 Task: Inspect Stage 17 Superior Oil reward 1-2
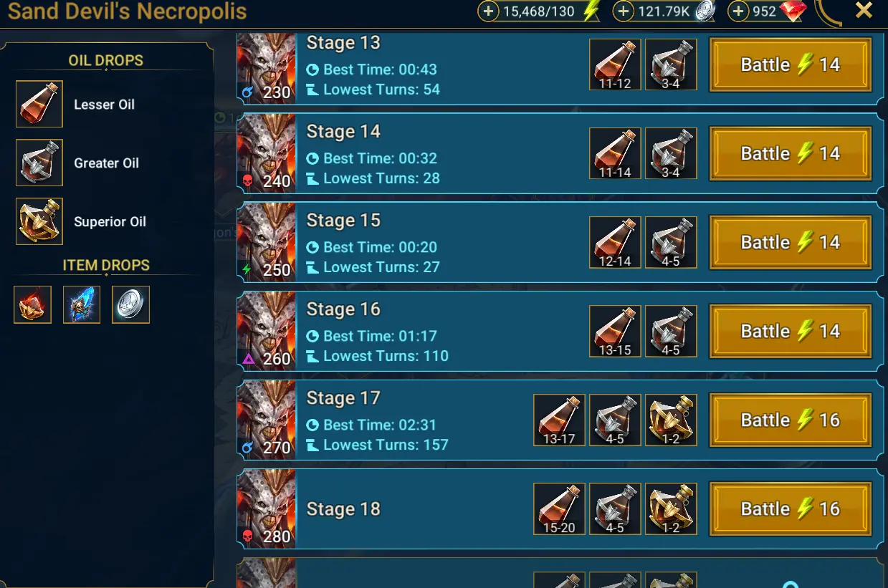[672, 420]
